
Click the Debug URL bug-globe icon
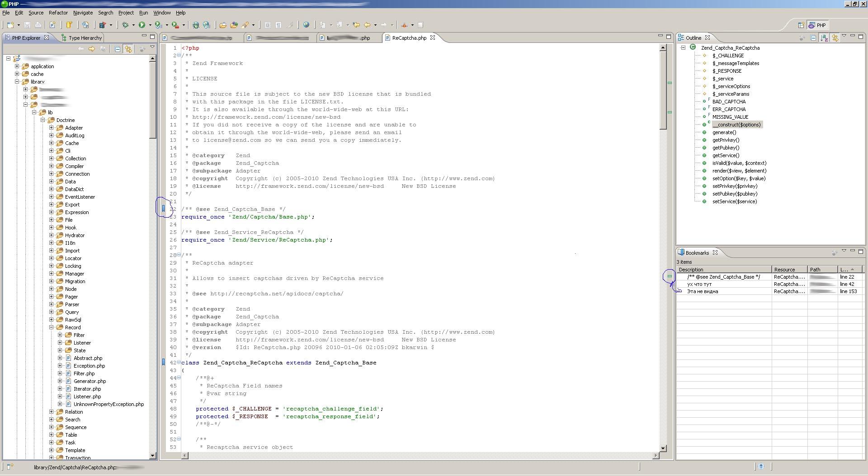click(196, 25)
